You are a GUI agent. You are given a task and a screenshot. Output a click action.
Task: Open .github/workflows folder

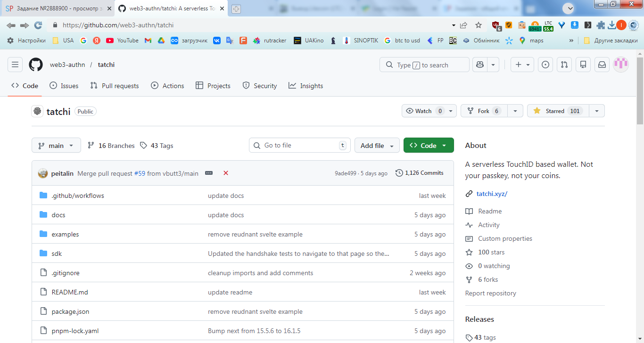[78, 196]
